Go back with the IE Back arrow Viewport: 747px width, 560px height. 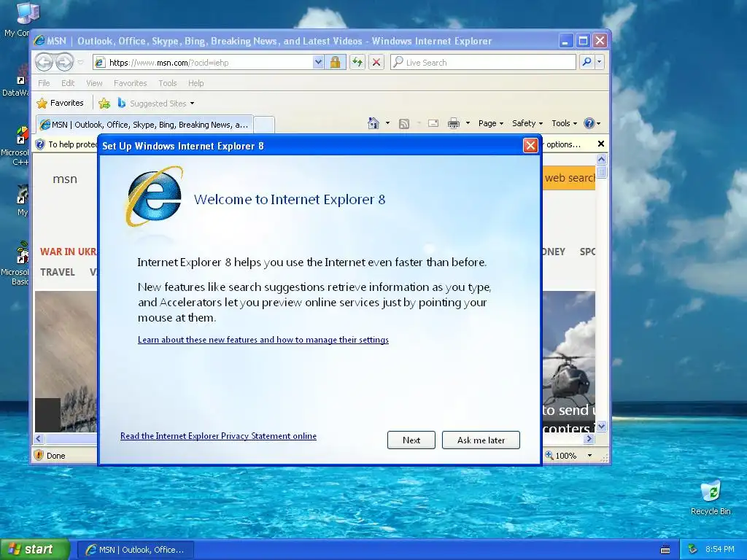tap(44, 63)
